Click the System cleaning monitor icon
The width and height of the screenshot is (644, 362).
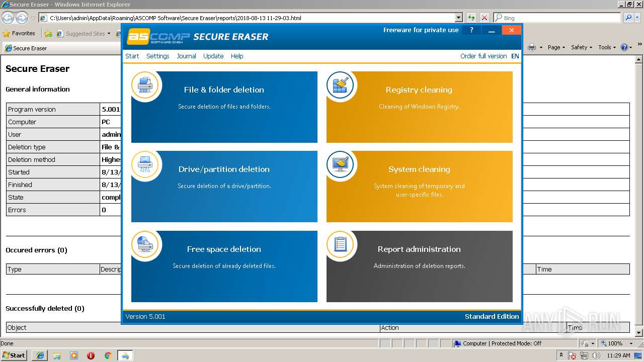340,165
